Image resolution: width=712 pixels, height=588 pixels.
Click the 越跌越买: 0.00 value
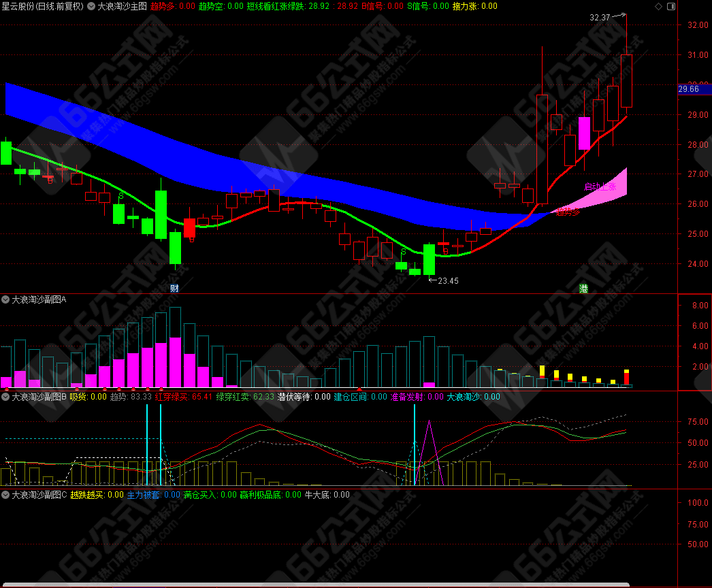[x=97, y=495]
